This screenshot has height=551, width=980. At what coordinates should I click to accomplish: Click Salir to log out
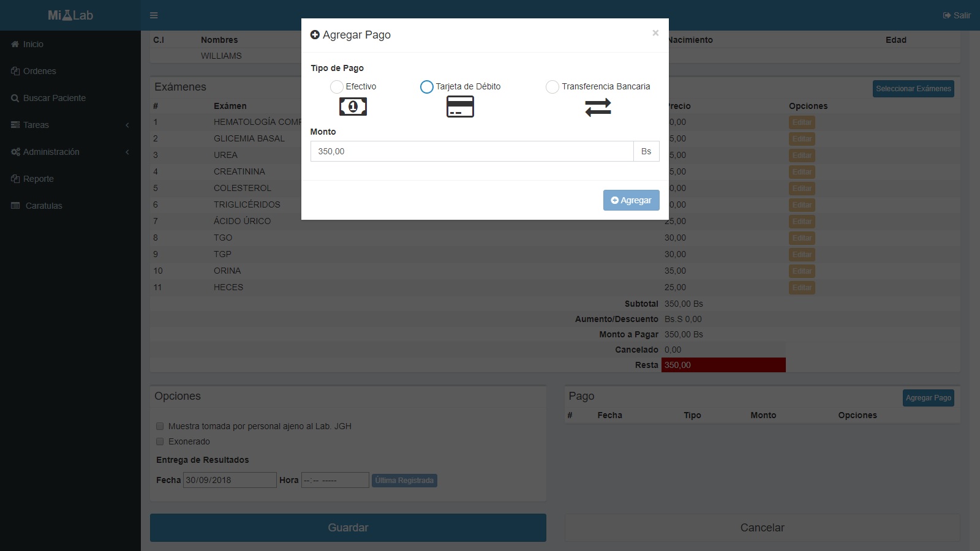957,15
